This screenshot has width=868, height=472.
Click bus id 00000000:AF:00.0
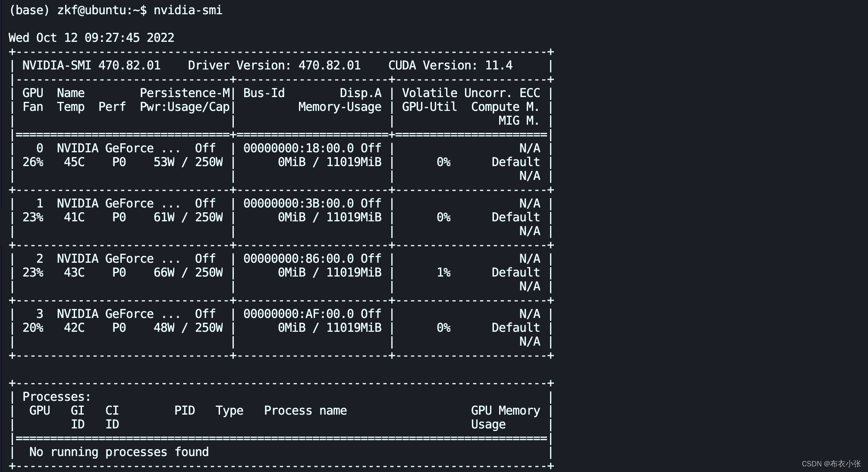pos(299,314)
